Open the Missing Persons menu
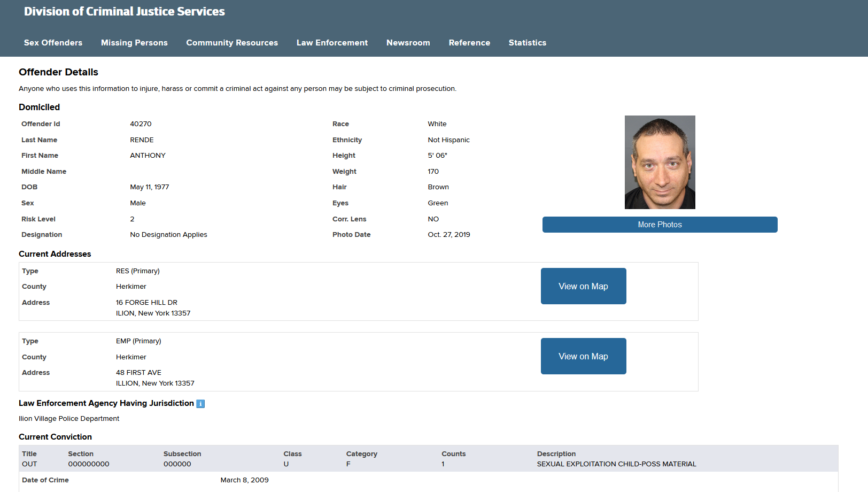 (134, 43)
